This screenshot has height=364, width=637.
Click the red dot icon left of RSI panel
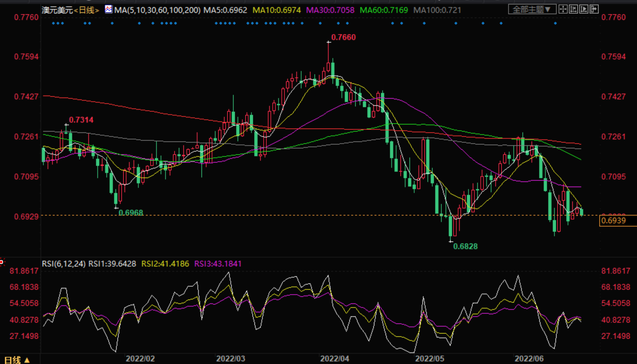tap(2, 262)
